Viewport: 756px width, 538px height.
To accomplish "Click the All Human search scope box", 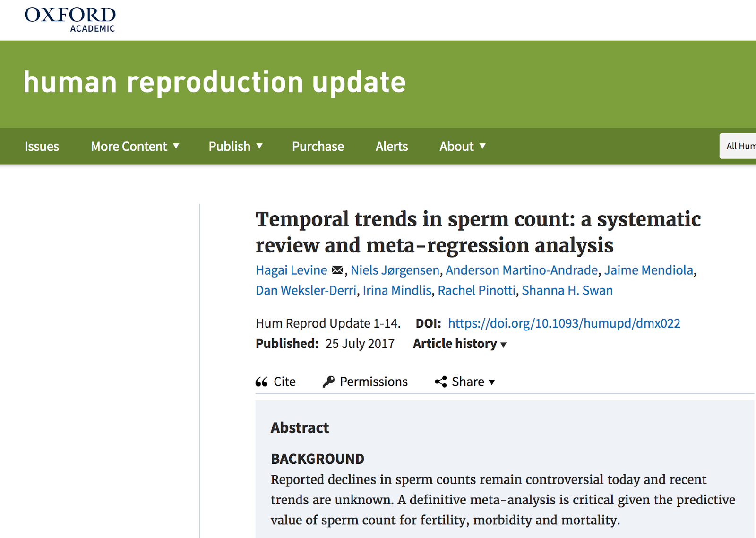I will pyautogui.click(x=739, y=146).
